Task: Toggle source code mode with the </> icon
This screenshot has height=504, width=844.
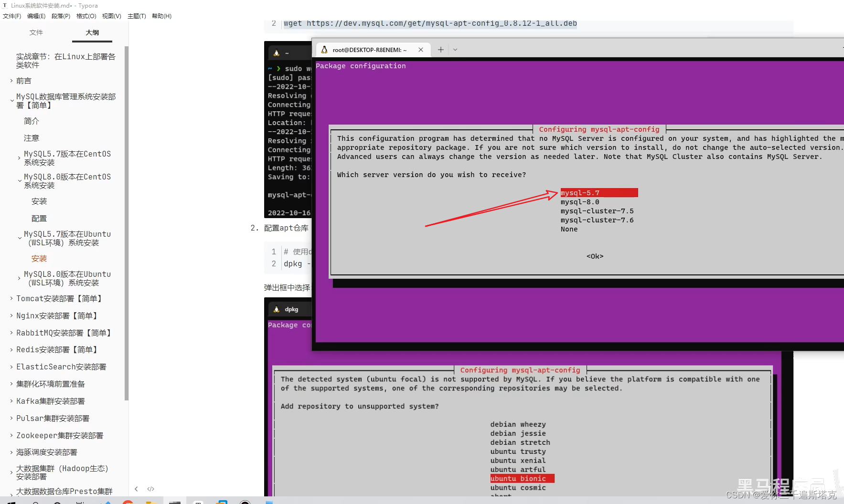Action: (151, 489)
